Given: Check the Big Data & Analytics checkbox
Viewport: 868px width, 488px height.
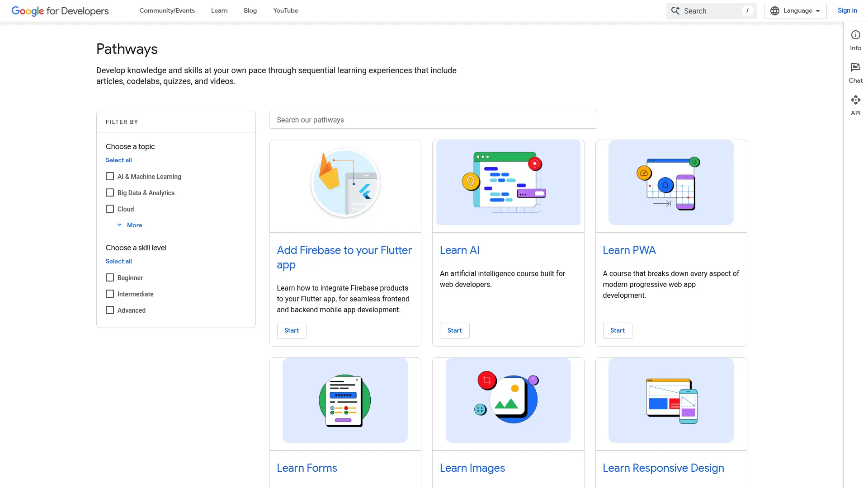Looking at the screenshot, I should coord(110,192).
